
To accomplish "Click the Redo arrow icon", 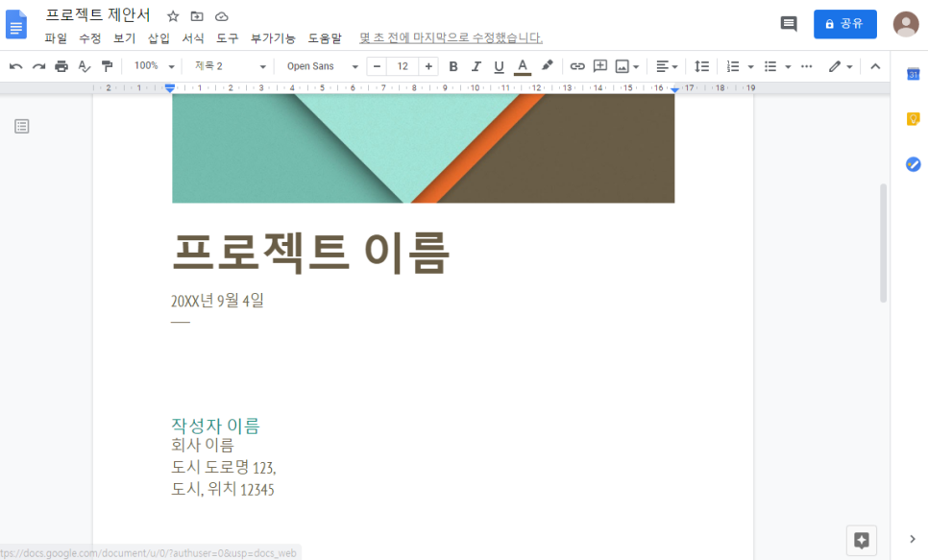I will coord(38,66).
